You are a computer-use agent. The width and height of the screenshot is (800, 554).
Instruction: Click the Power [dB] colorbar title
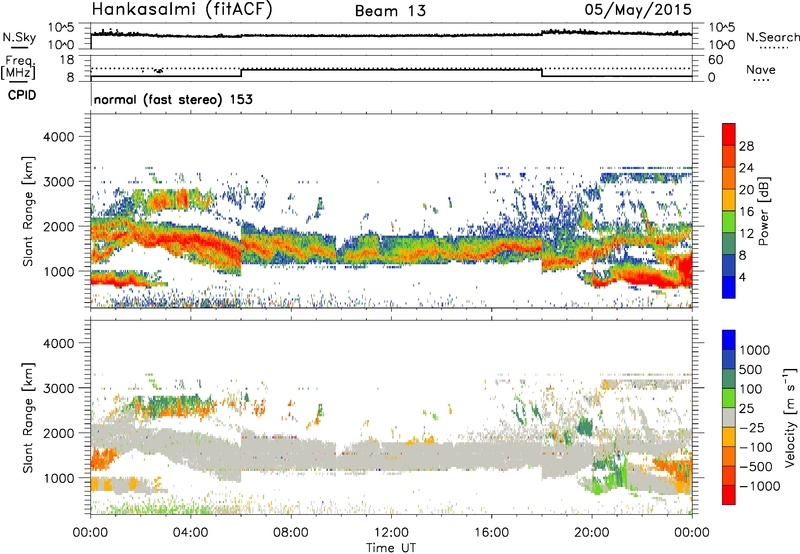[763, 211]
